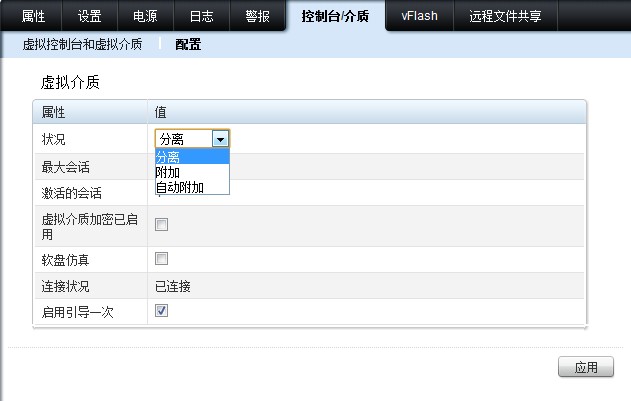Screen dimensions: 631x401
Task: Click the 应用 button
Action: pos(586,367)
